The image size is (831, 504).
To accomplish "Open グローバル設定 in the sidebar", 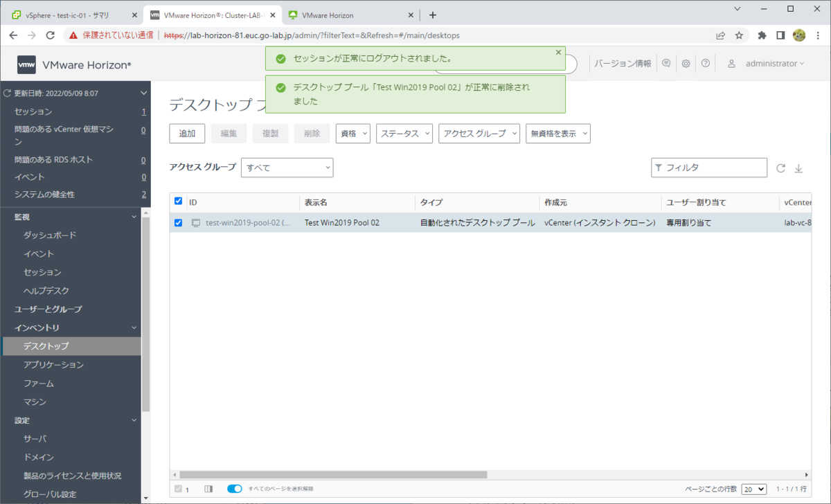I will point(50,494).
